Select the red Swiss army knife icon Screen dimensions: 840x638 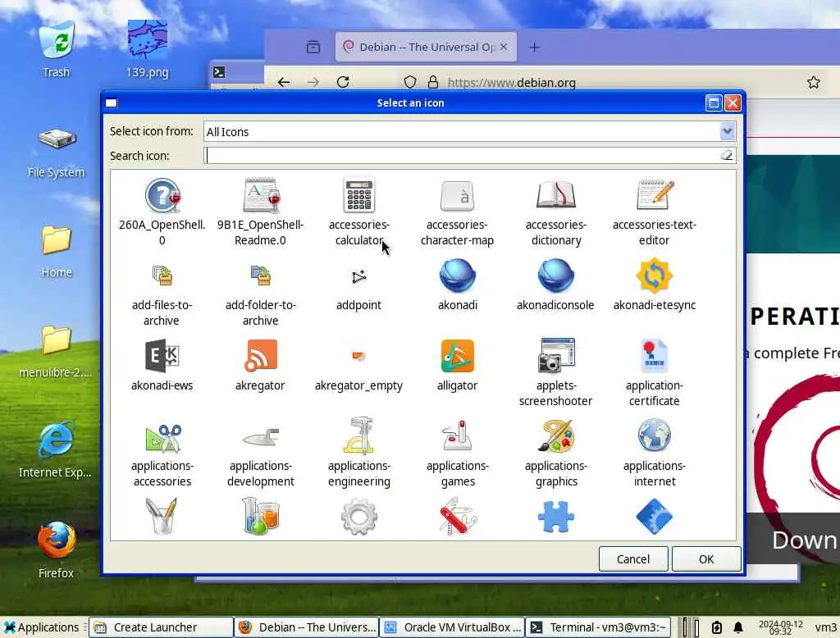[457, 517]
